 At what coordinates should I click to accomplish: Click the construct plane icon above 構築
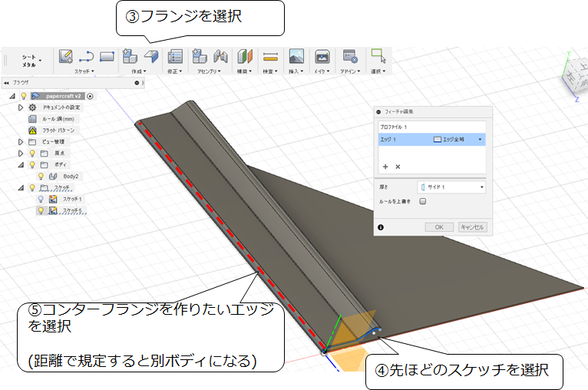point(245,57)
